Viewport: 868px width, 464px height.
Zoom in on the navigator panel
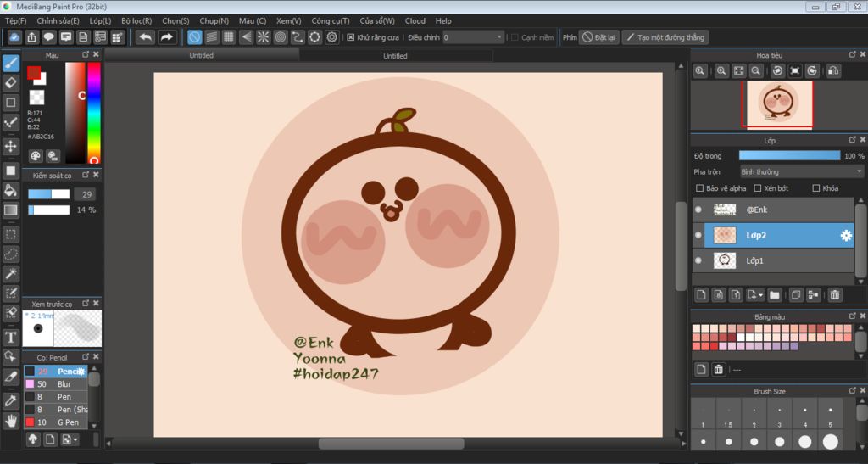tap(721, 71)
